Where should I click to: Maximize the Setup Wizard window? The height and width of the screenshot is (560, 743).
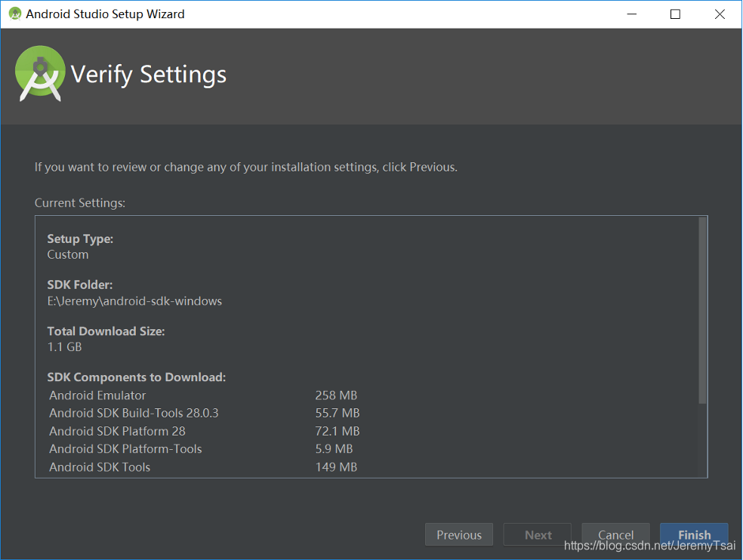click(675, 14)
